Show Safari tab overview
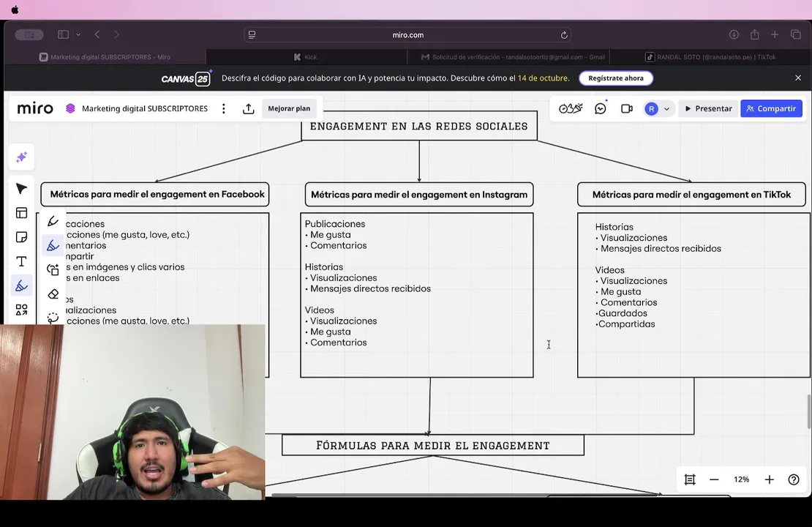The height and width of the screenshot is (527, 812). pyautogui.click(x=796, y=34)
